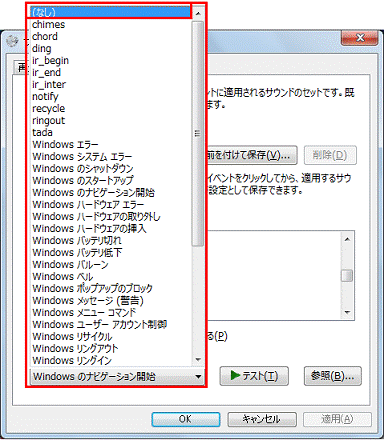
Task: Choose Windows バッテリ切れ sound
Action: (111, 240)
